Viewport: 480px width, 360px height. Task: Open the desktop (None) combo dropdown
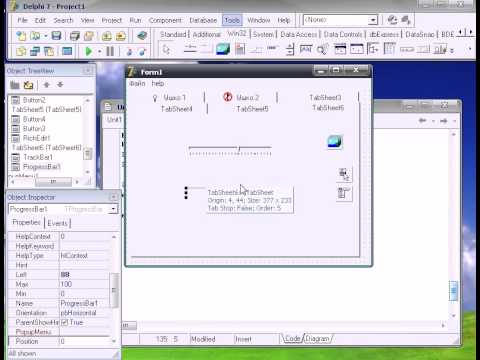(x=373, y=20)
